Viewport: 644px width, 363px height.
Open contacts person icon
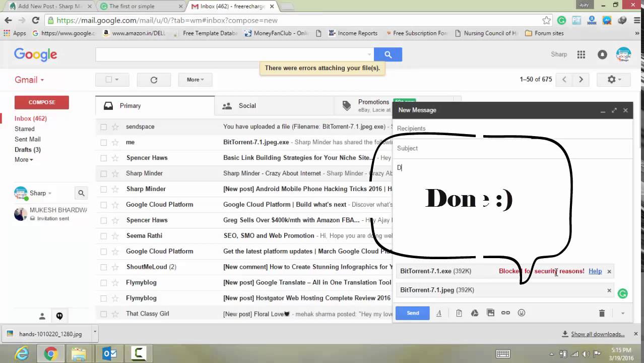click(42, 316)
